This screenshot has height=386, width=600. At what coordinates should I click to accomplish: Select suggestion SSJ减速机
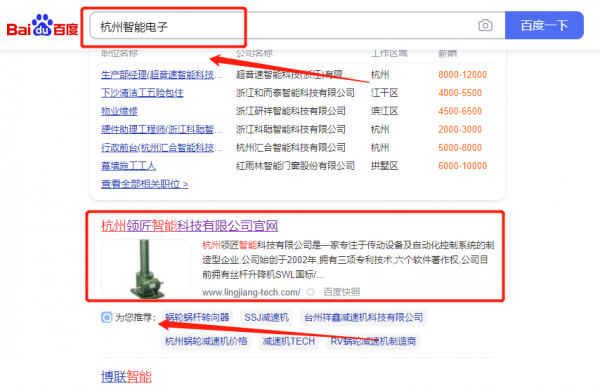point(266,318)
